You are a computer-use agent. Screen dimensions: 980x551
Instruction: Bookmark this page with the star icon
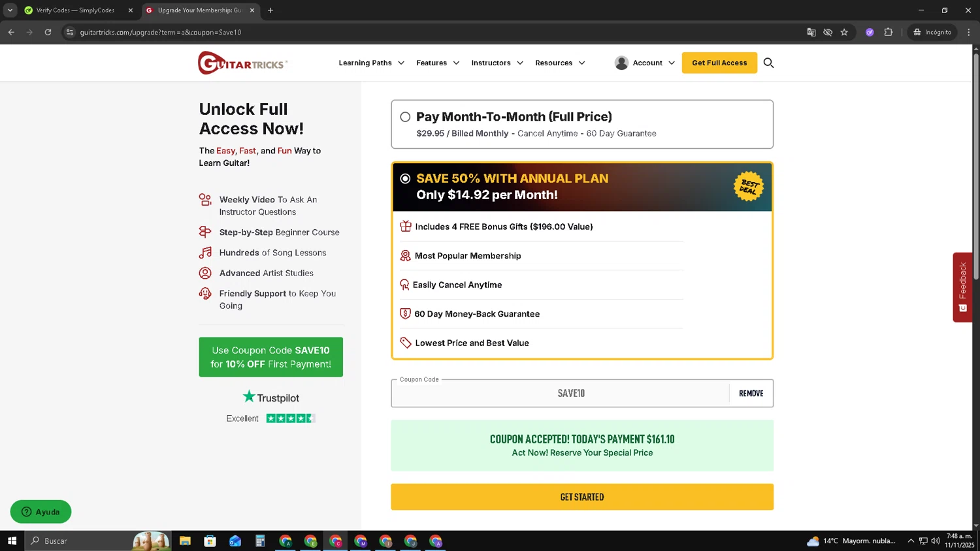[844, 32]
